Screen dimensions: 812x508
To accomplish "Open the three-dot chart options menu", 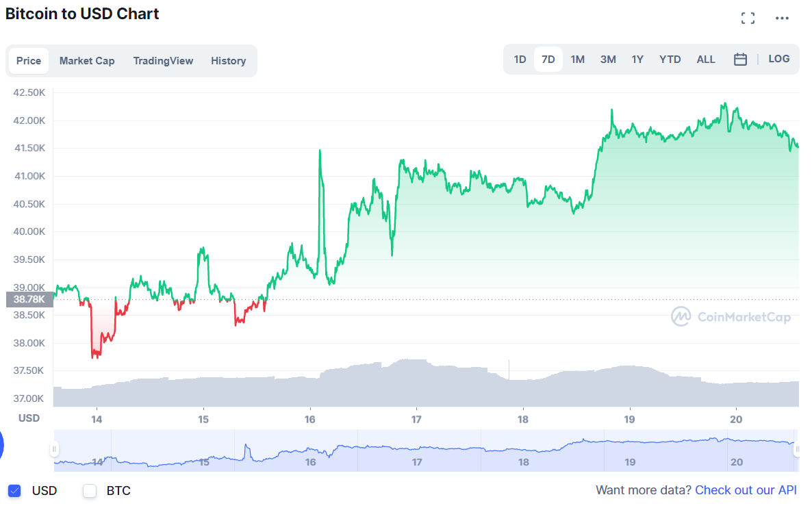I will click(x=782, y=18).
